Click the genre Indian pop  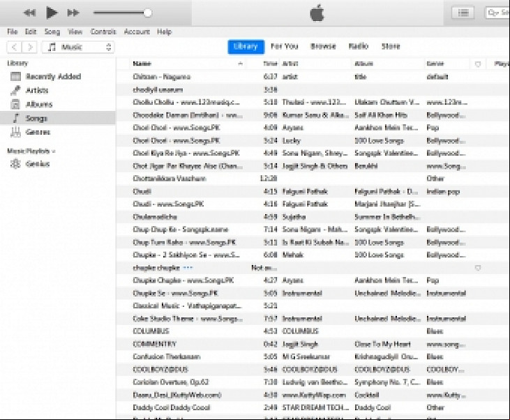443,192
